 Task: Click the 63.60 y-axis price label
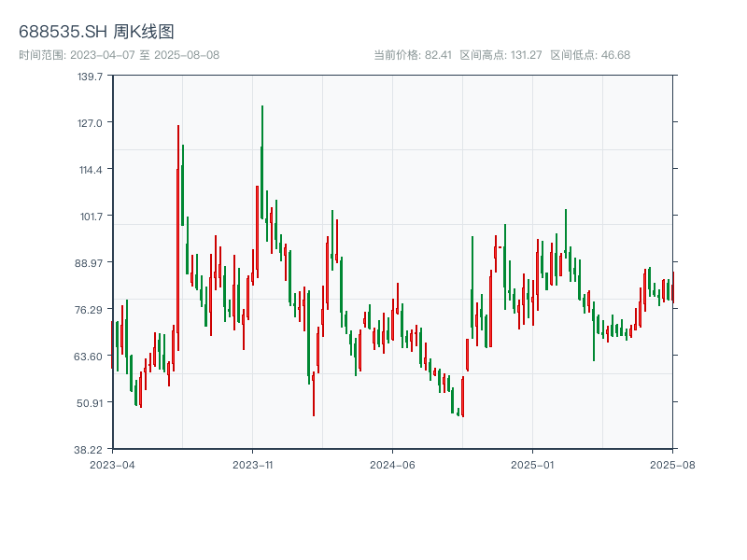90,357
